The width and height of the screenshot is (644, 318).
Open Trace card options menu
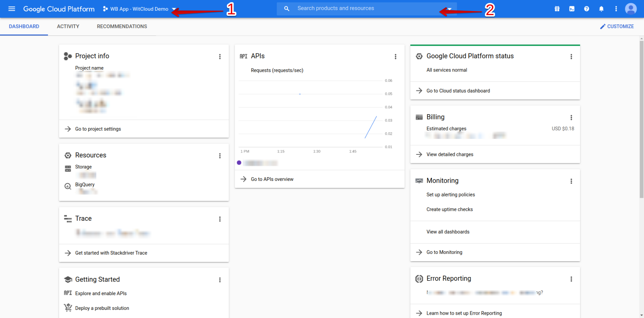220,219
